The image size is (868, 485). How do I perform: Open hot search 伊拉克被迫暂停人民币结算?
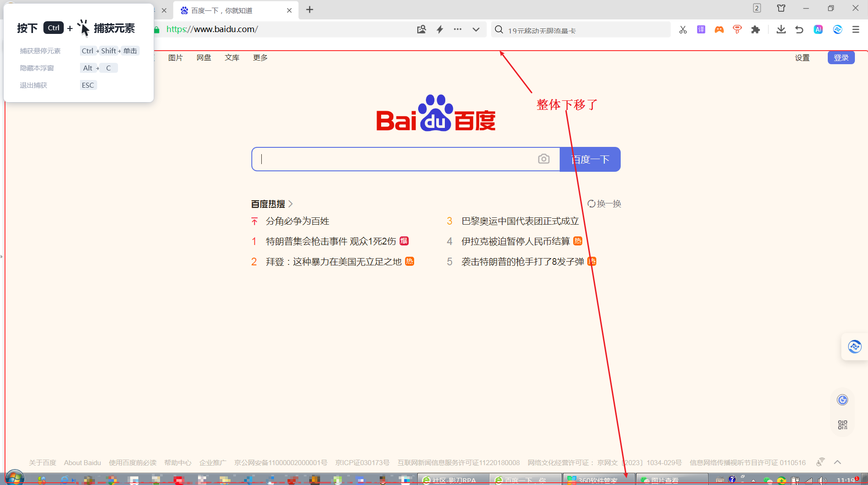coord(515,241)
